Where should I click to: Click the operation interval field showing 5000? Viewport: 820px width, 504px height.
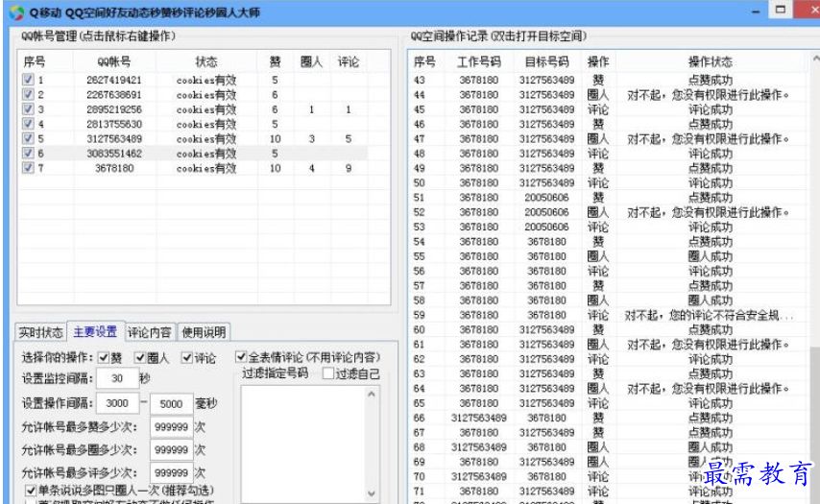click(x=171, y=403)
